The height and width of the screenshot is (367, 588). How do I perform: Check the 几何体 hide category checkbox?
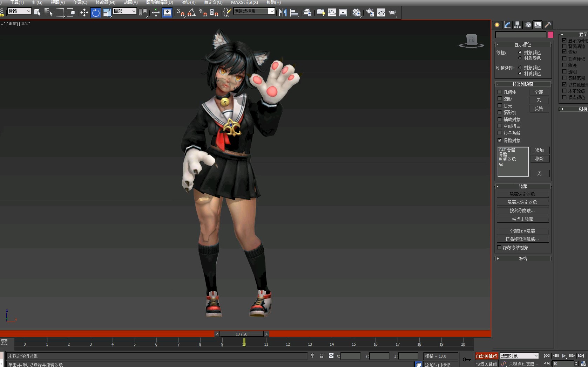tap(500, 92)
